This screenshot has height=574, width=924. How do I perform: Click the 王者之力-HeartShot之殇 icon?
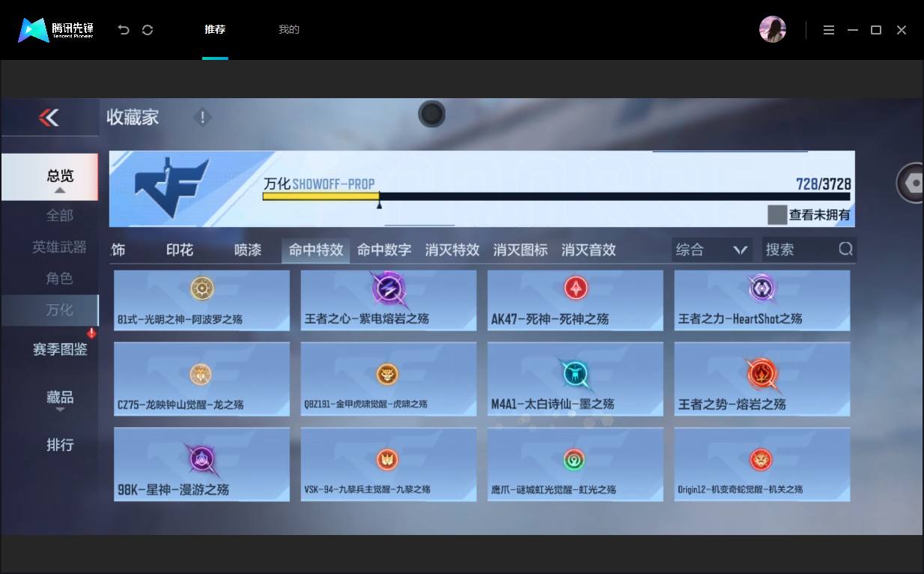tap(762, 288)
